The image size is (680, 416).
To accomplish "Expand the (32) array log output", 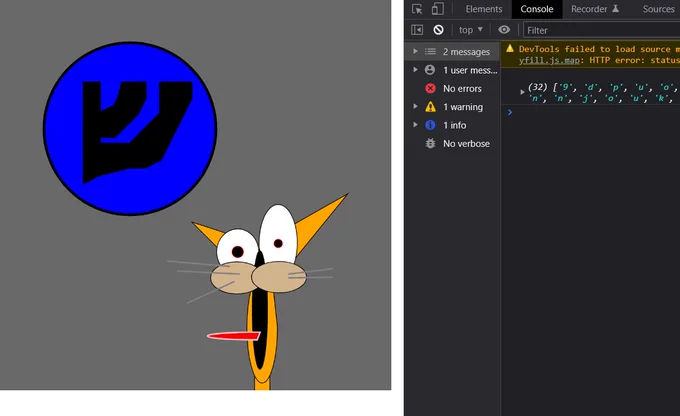I will (522, 92).
